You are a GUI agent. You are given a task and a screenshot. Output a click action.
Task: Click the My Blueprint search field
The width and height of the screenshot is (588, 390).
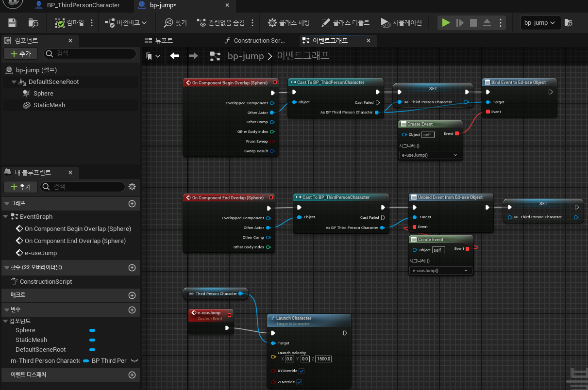(83, 187)
